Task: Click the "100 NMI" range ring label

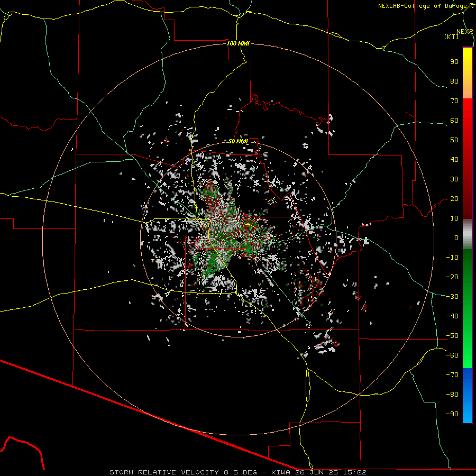Action: tap(238, 43)
